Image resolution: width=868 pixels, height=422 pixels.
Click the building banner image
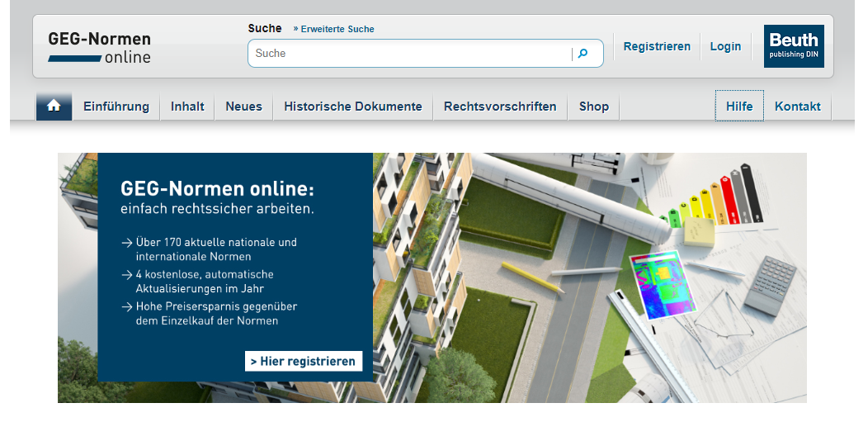coord(432,277)
